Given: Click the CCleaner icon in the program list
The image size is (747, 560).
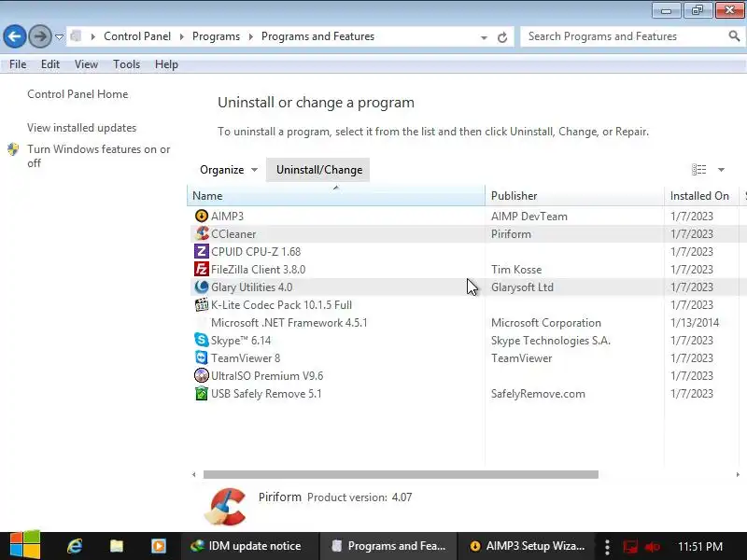Looking at the screenshot, I should click(202, 234).
